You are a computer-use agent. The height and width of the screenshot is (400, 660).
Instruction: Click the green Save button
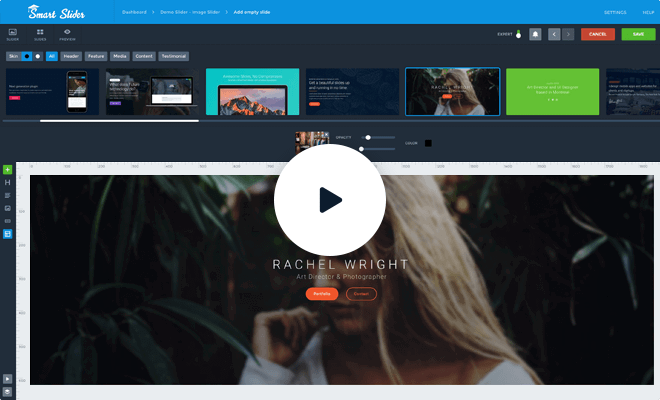coord(639,34)
